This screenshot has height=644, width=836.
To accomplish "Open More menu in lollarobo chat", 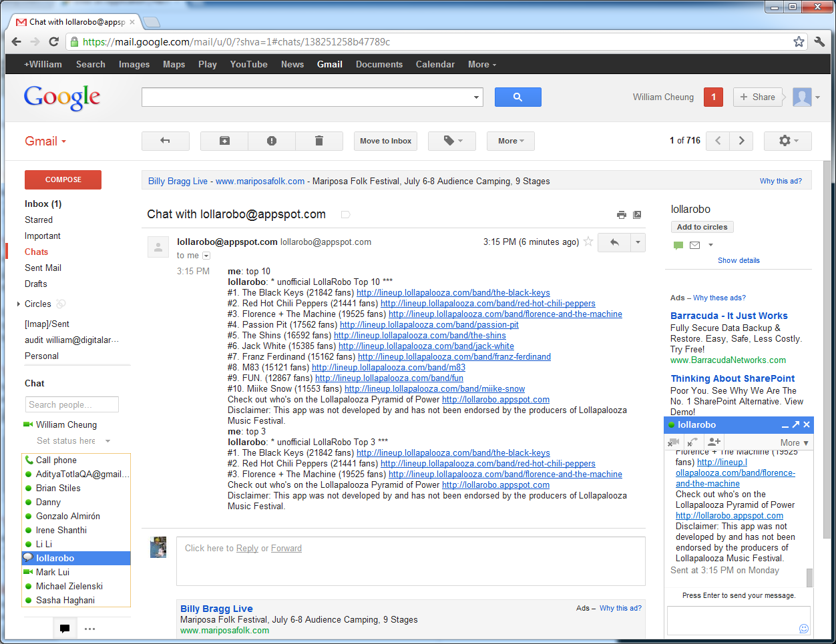I will click(x=794, y=442).
